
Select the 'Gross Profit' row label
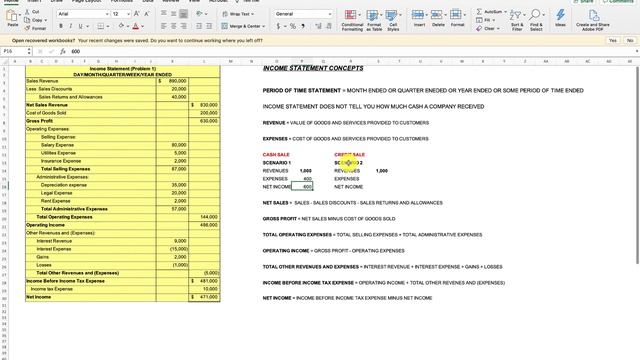(x=40, y=121)
